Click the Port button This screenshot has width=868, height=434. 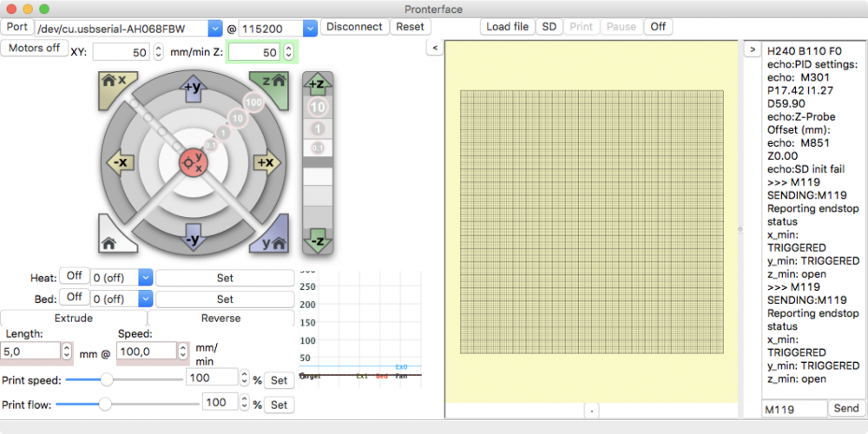coord(17,27)
